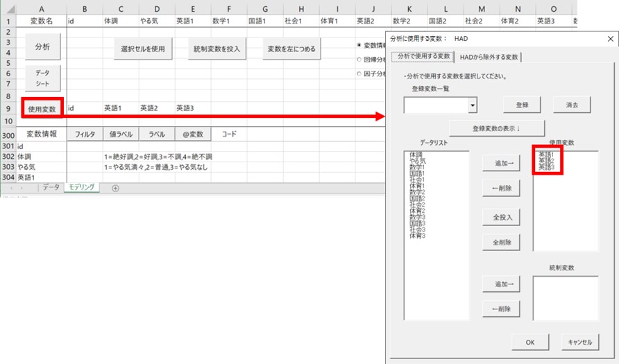The height and width of the screenshot is (364, 619).
Task: Select 数学1 in the データリスト list
Action: 418,167
